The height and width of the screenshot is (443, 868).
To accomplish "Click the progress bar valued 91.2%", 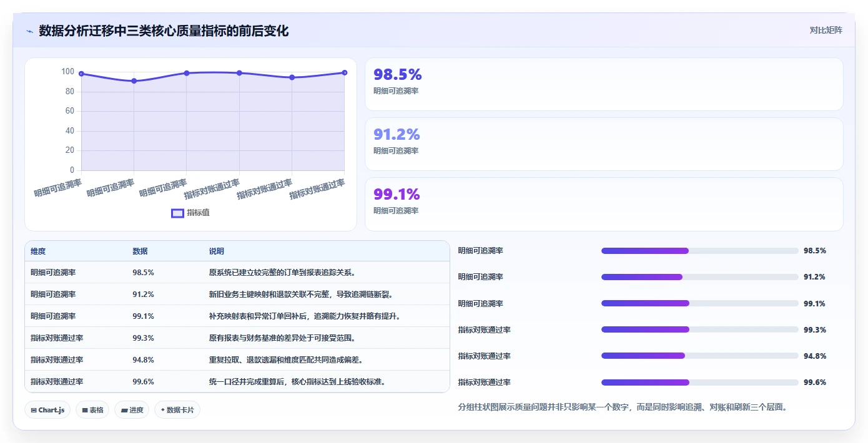I will [699, 277].
